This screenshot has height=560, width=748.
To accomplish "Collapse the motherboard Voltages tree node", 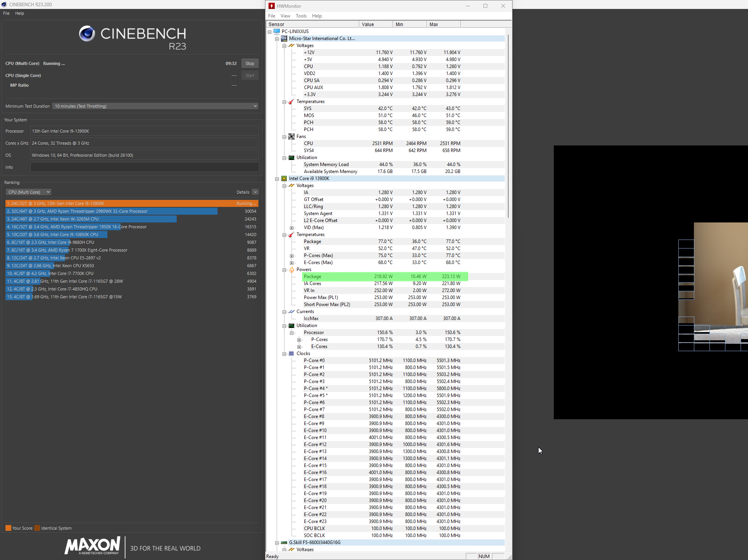I will tap(284, 46).
